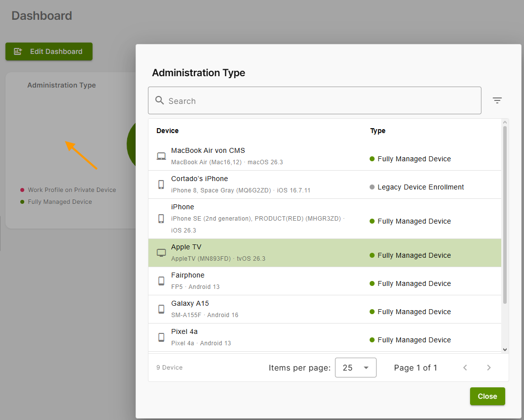
Task: Click Fully Managed Device legend in dashboard card
Action: [60, 202]
